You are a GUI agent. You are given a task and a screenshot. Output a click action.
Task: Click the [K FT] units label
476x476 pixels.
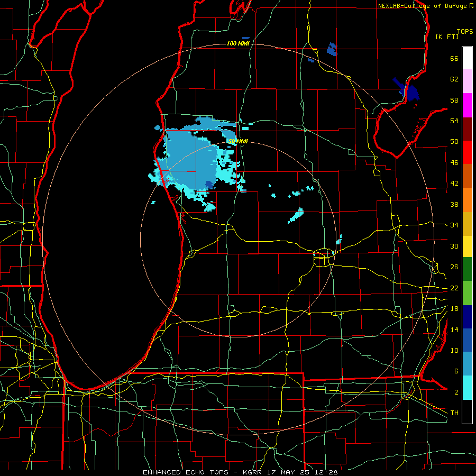(447, 37)
